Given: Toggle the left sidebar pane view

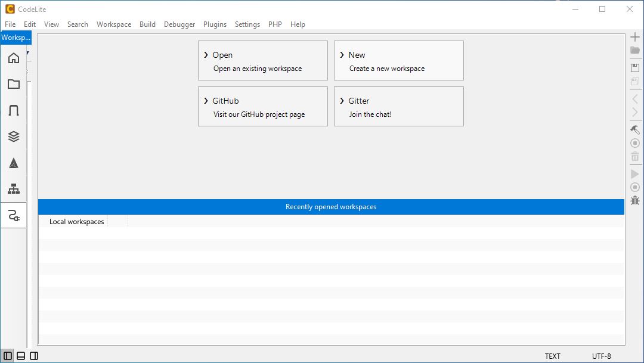Looking at the screenshot, I should click(7, 356).
